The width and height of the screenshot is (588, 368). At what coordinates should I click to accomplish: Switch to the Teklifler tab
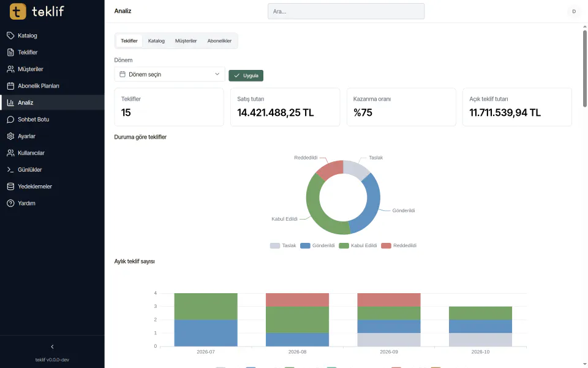pos(129,41)
